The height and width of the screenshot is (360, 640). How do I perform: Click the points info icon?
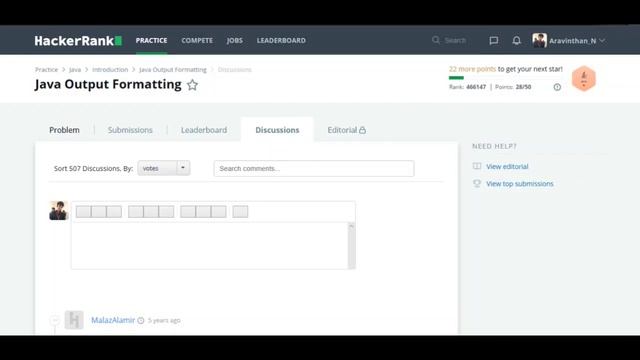(557, 87)
